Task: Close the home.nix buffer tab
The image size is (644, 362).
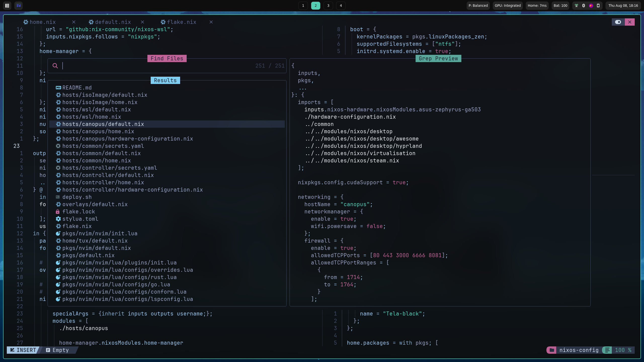Action: click(74, 22)
